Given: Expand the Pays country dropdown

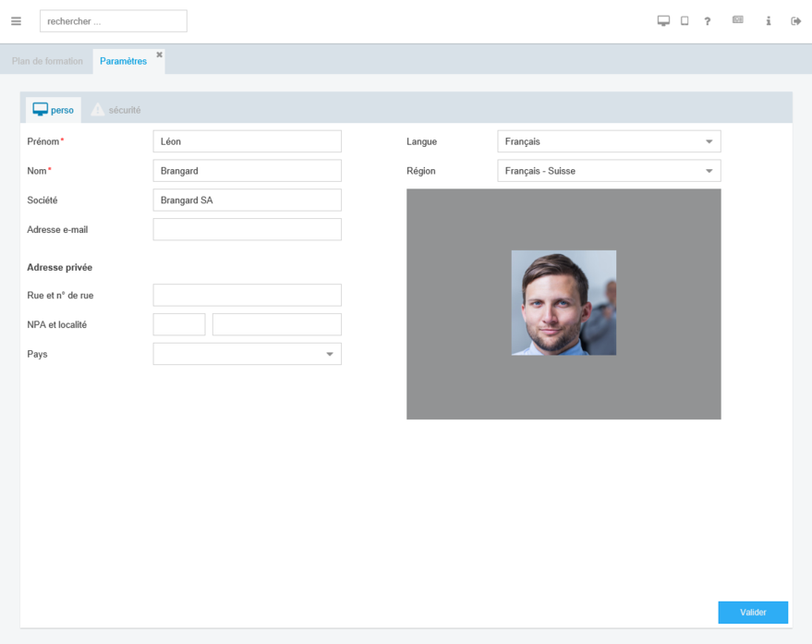Looking at the screenshot, I should (x=247, y=354).
